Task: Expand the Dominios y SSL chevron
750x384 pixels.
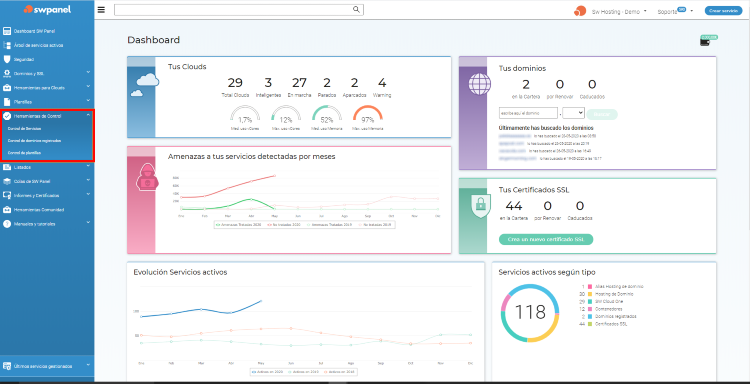Action: [x=88, y=73]
